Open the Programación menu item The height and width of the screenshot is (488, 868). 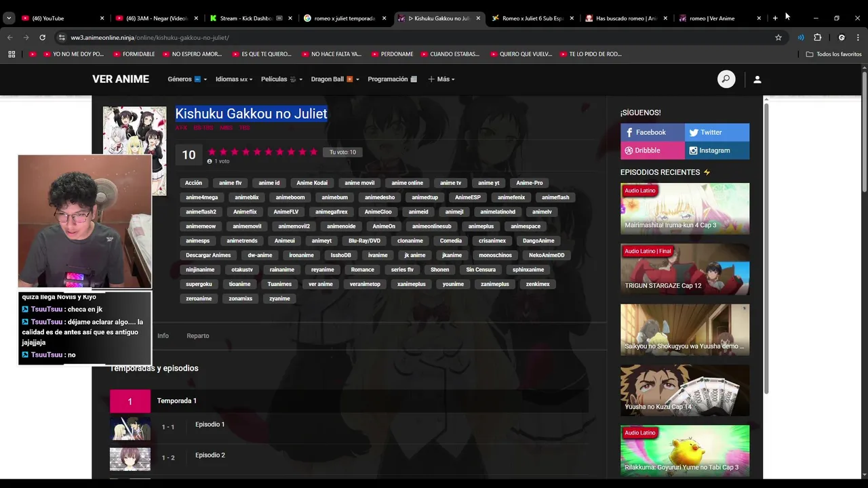click(393, 79)
